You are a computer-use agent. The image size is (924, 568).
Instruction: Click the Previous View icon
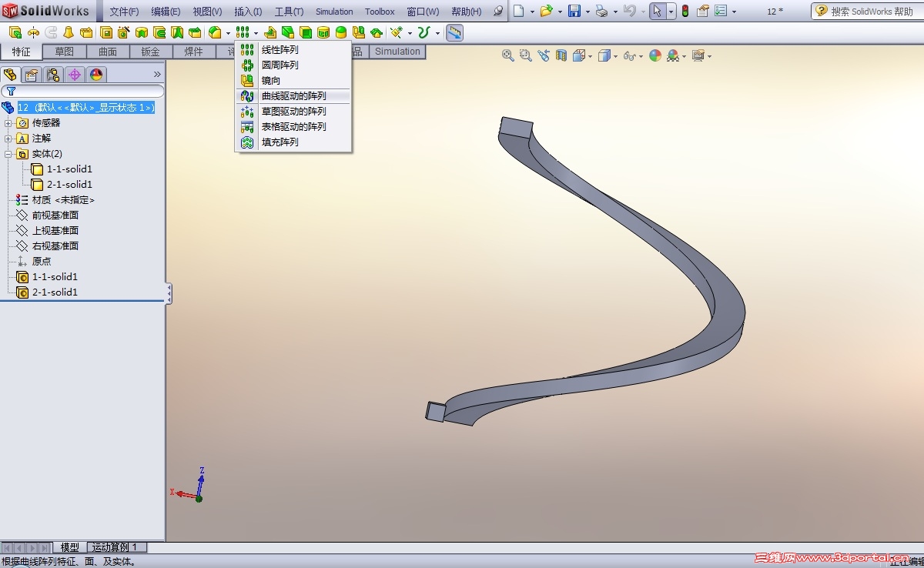(544, 55)
